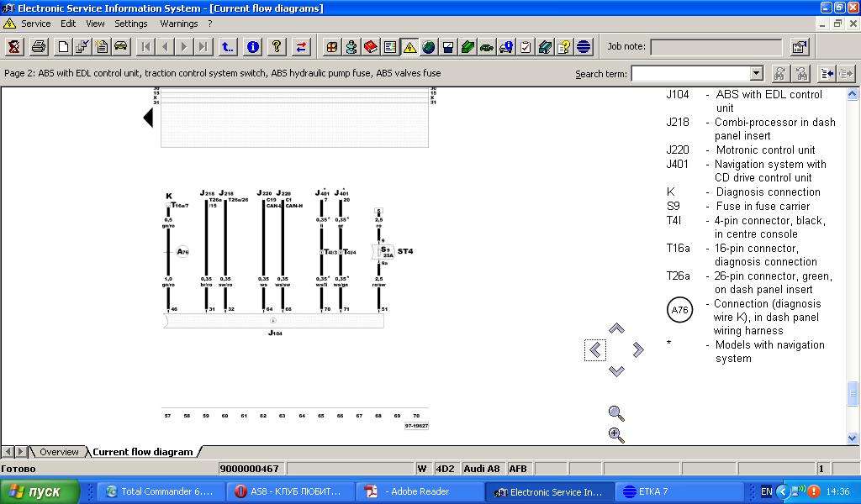The width and height of the screenshot is (861, 504).
Task: Click the vertical scrollbar thumb
Action: click(x=853, y=392)
